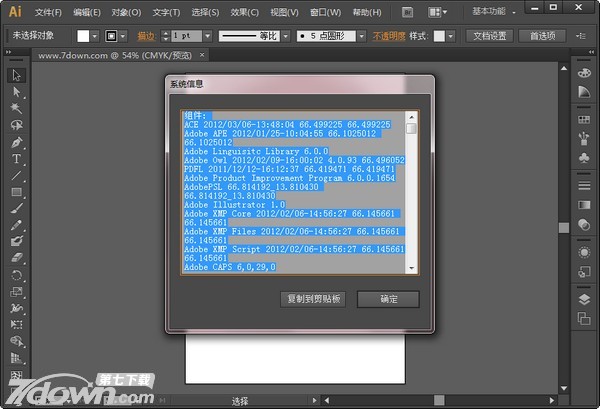Switch to www.7down.com document tab
600x409 pixels.
115,55
